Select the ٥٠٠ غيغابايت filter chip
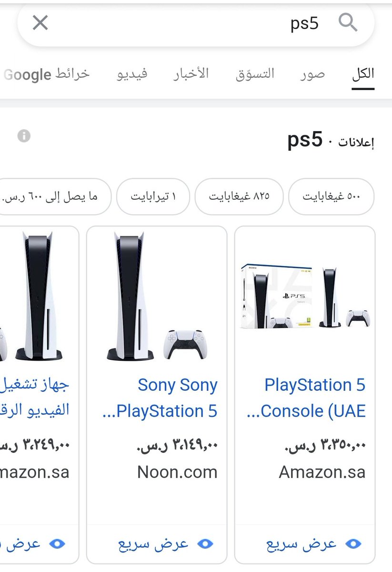This screenshot has height=572, width=392. click(332, 196)
